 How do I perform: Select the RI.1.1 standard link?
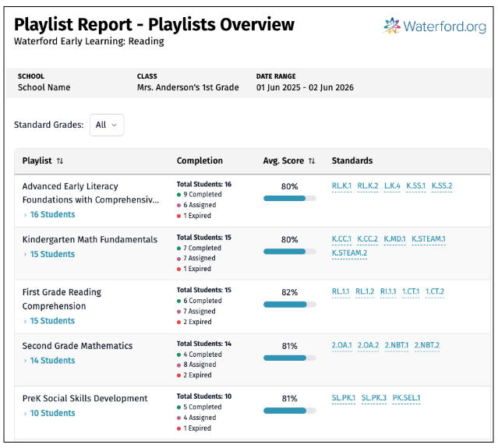[x=387, y=292]
